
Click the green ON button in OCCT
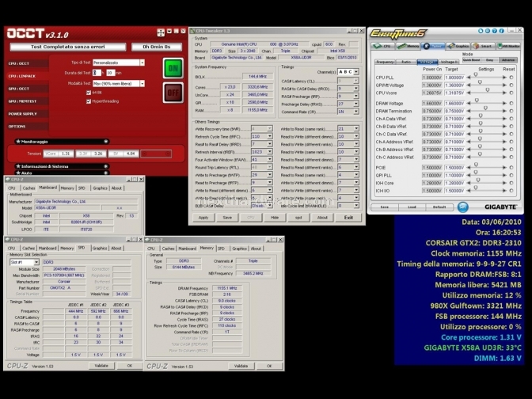coord(173,68)
